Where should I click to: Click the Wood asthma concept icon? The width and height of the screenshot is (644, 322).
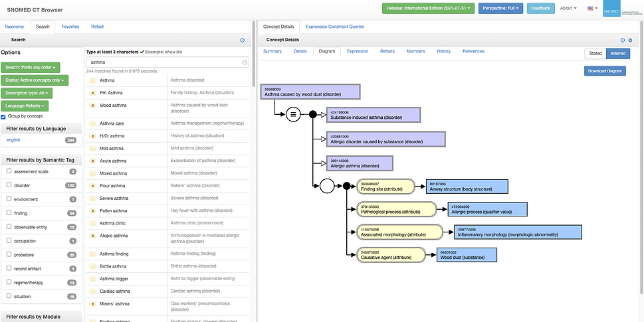(x=93, y=106)
